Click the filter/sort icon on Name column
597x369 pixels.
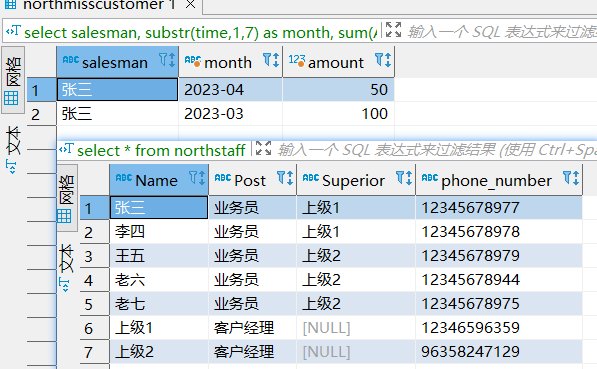click(x=197, y=178)
